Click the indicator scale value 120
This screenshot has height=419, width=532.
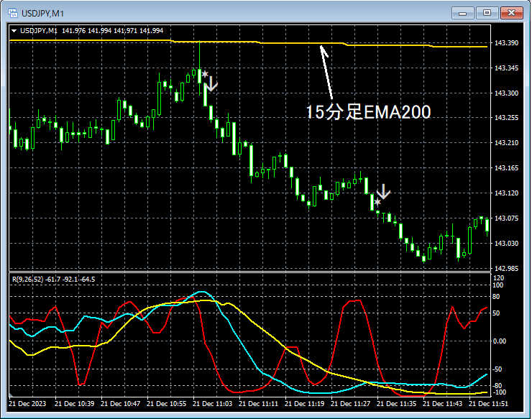498,278
